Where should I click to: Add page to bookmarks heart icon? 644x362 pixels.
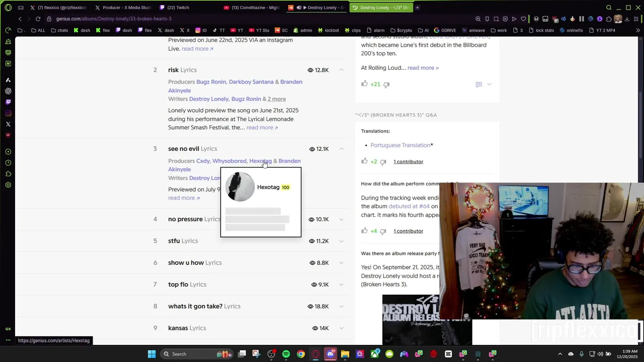(x=523, y=19)
